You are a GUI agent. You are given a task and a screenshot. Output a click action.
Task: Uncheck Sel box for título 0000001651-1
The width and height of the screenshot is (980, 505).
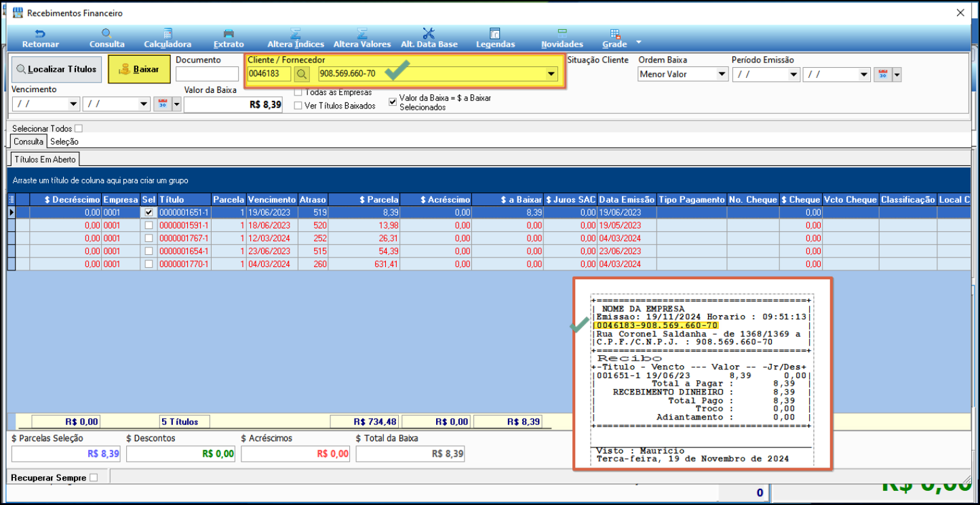tap(149, 212)
